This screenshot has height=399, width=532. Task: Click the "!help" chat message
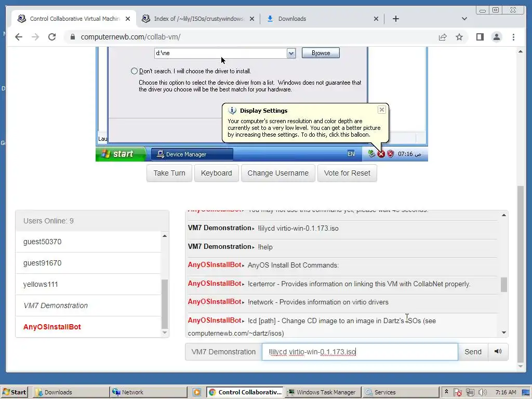(265, 247)
